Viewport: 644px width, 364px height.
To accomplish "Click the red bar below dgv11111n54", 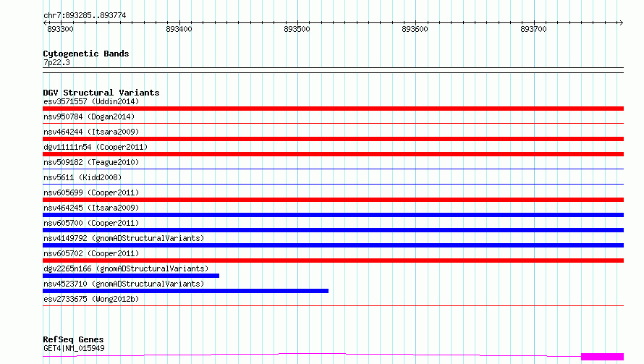I will click(x=333, y=154).
